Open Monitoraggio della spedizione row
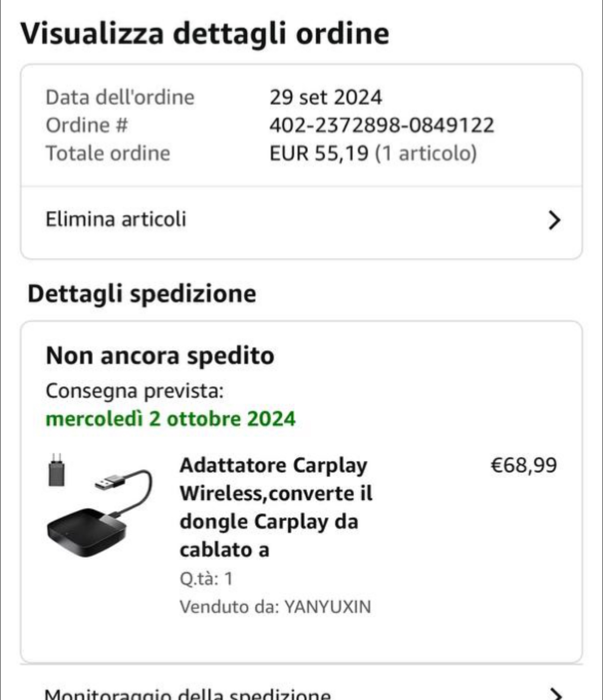 click(x=187, y=693)
